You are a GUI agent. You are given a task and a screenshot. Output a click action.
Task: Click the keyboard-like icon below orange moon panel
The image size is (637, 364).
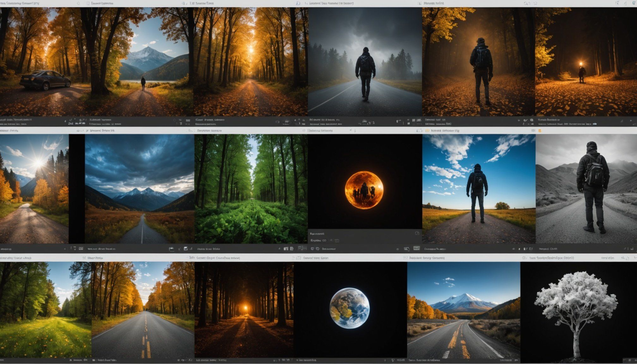(x=416, y=248)
